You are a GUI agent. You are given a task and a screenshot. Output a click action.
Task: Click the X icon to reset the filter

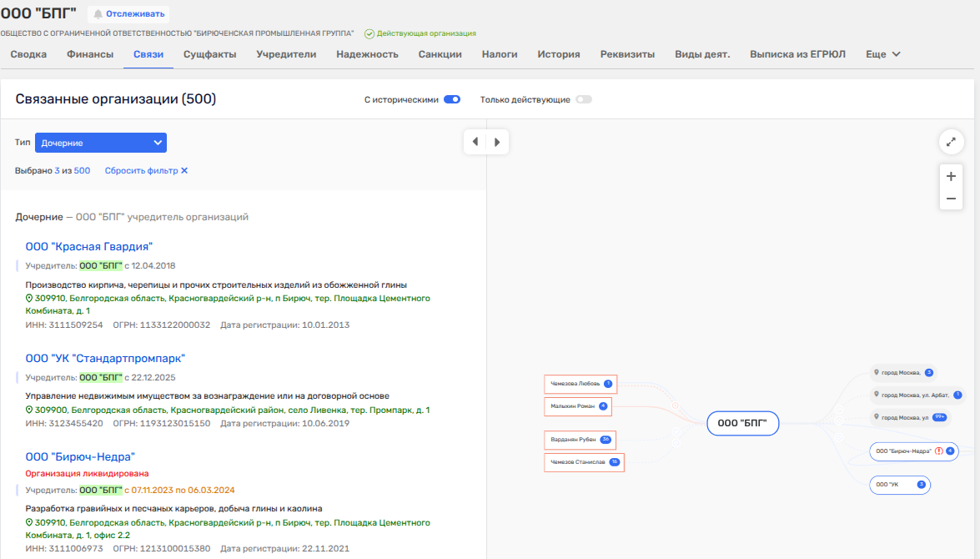[x=184, y=171]
